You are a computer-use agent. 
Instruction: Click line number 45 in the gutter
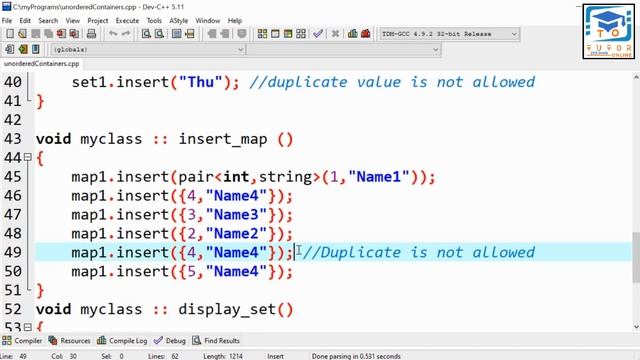[13, 177]
